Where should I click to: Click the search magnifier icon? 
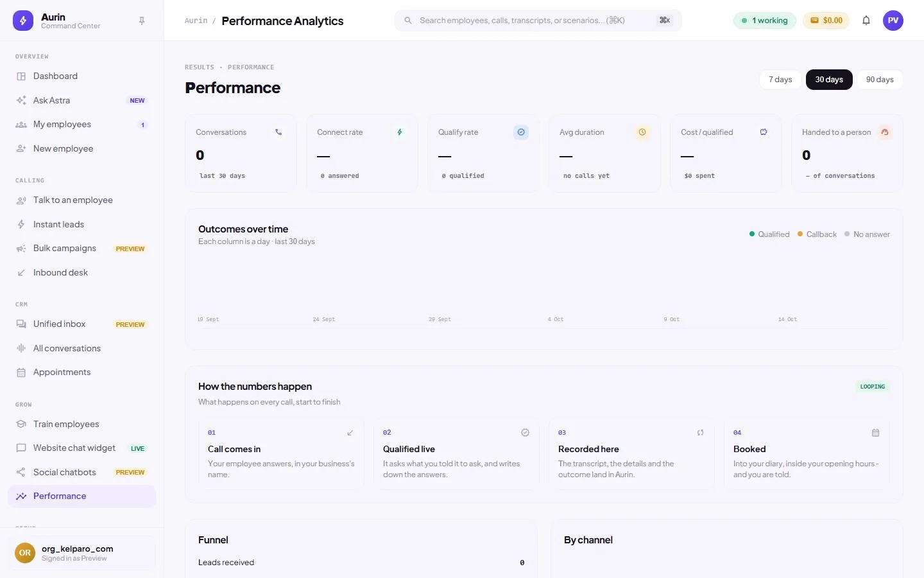(x=408, y=21)
